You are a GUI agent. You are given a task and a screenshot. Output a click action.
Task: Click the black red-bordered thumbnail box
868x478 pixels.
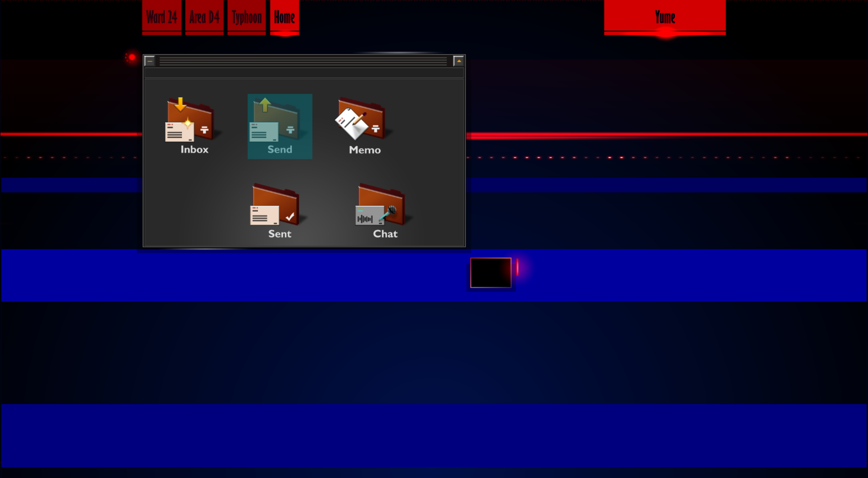point(491,272)
